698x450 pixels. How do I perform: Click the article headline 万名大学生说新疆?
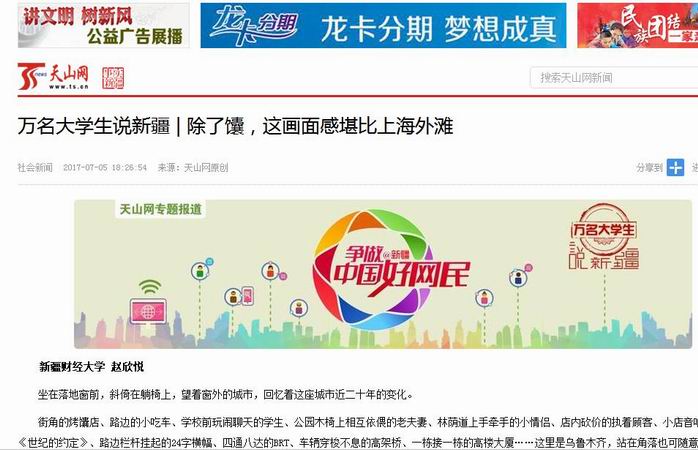[94, 126]
